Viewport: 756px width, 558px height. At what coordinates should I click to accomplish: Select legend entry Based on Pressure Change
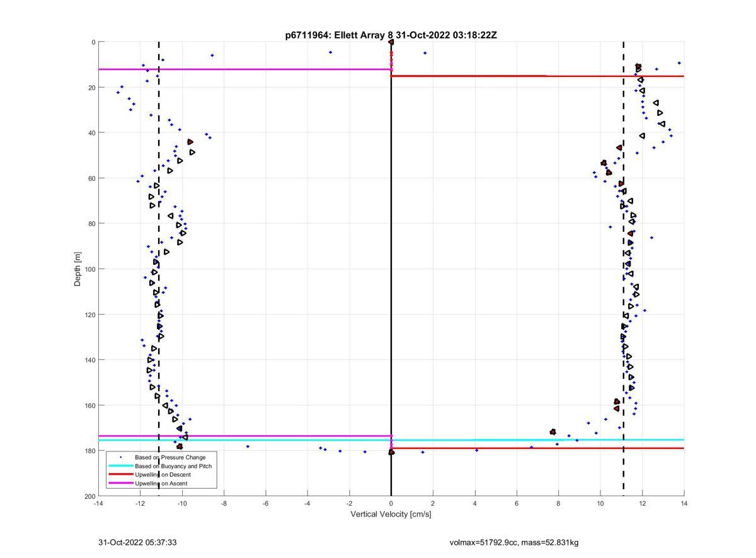170,456
